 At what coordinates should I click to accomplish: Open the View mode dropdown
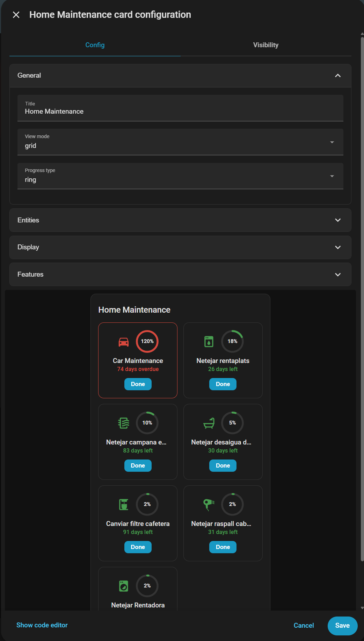180,142
